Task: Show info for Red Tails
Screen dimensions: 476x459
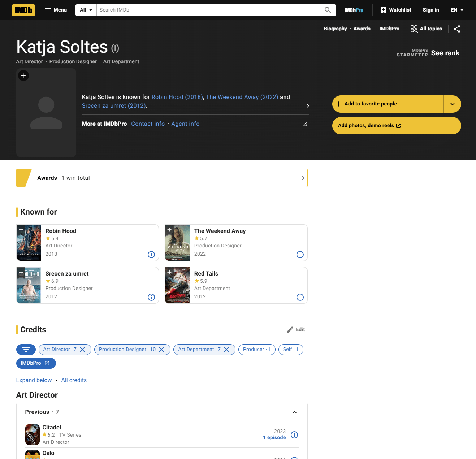Action: [x=300, y=297]
